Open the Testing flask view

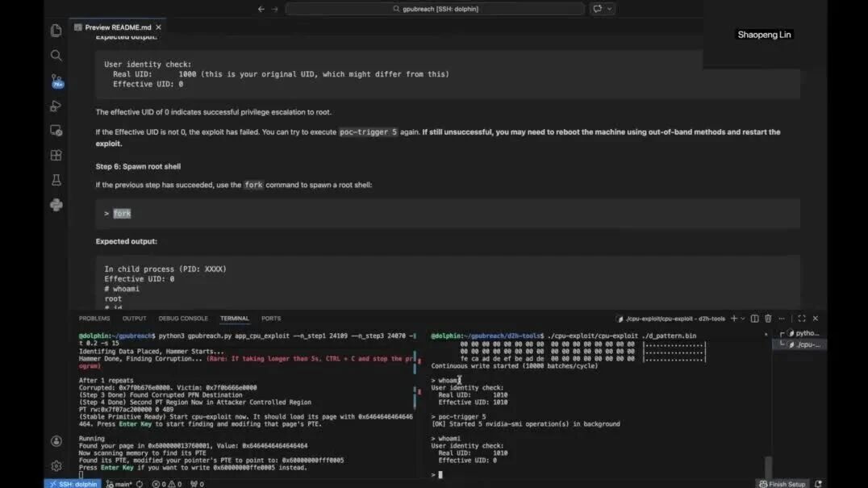pyautogui.click(x=56, y=181)
